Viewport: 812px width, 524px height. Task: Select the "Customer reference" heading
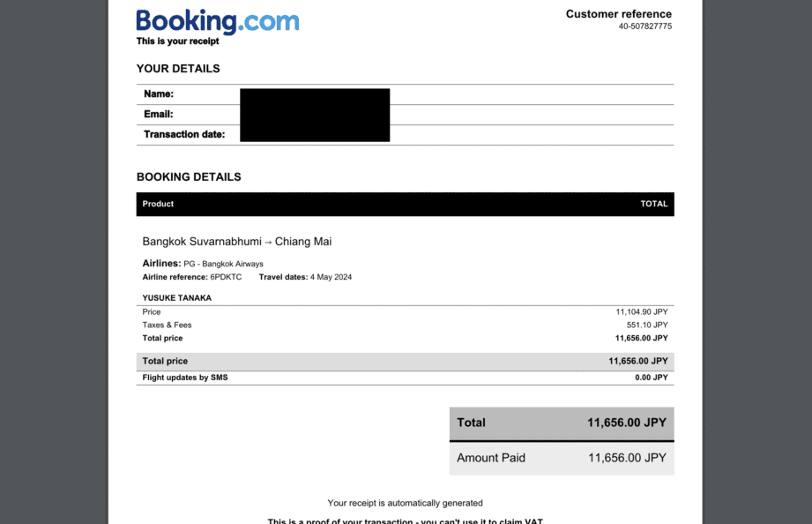(618, 14)
